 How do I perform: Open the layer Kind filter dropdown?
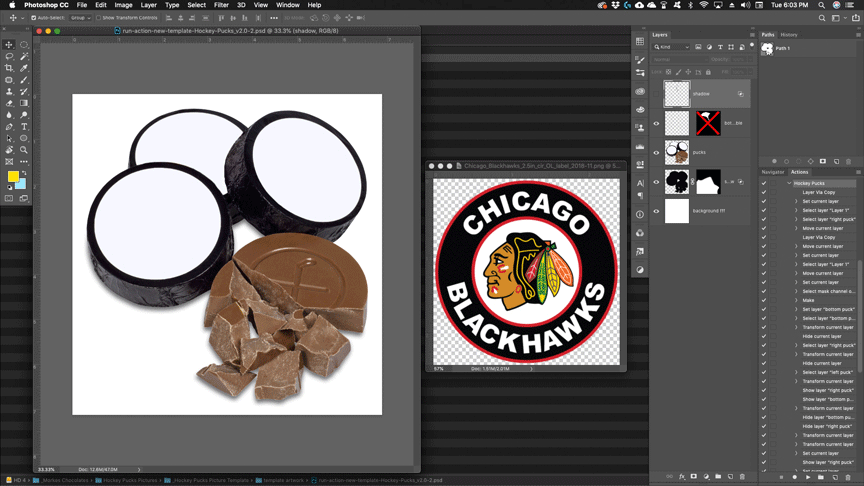coord(672,47)
